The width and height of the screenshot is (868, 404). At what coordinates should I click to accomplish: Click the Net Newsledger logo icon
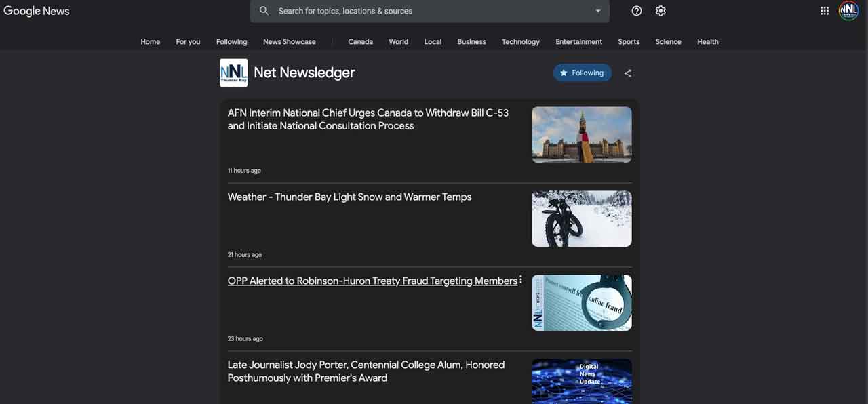pyautogui.click(x=233, y=73)
